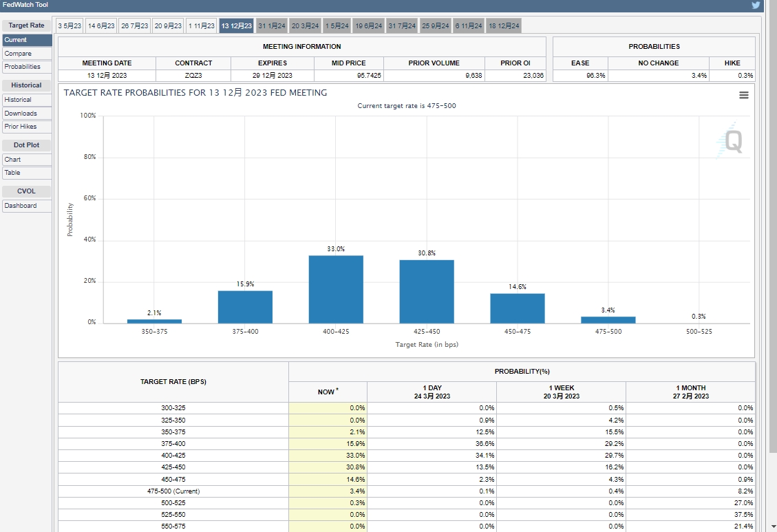Select the 3 5月23 meeting tab
Screen dimensions: 777x532
pyautogui.click(x=70, y=26)
